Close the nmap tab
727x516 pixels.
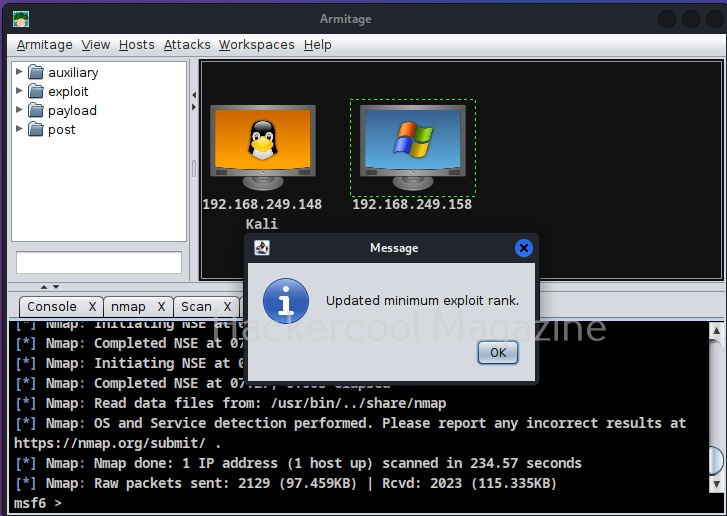pos(161,306)
